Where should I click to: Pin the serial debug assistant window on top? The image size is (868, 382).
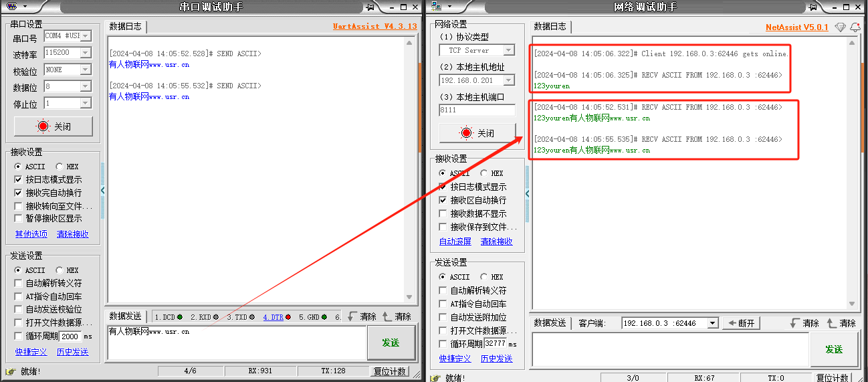point(370,7)
